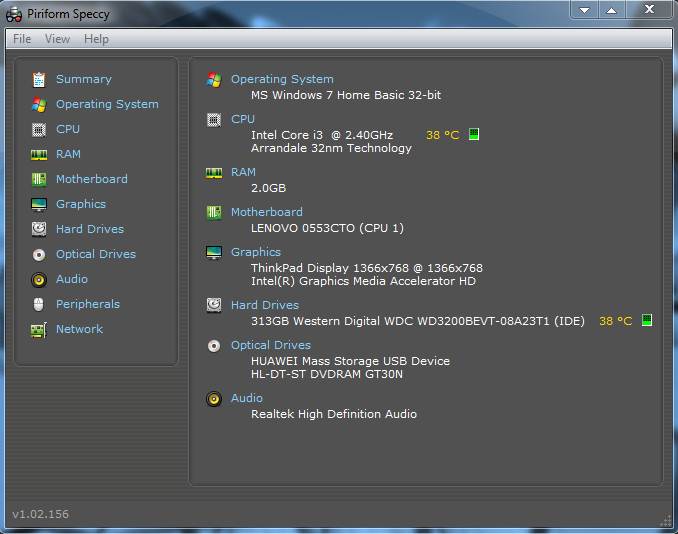Click the Speccy glasses icon in title bar

pyautogui.click(x=14, y=15)
